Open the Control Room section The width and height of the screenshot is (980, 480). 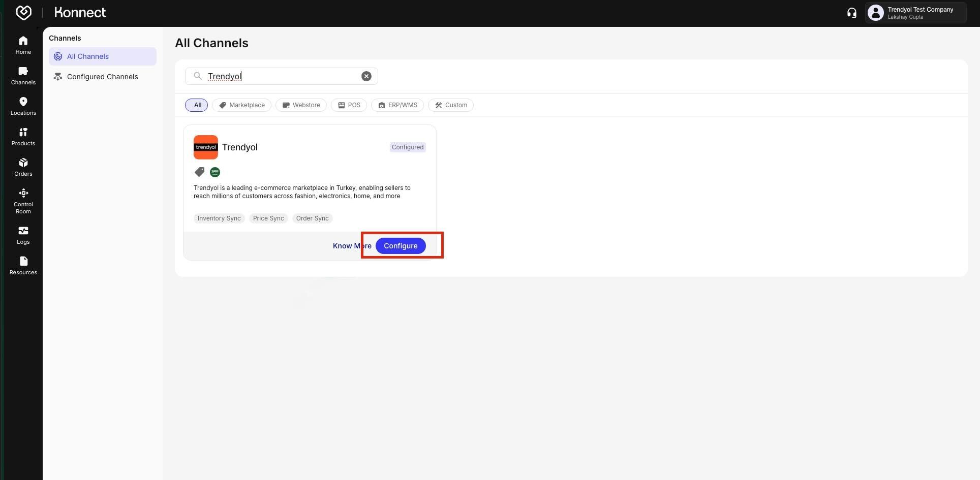tap(23, 201)
